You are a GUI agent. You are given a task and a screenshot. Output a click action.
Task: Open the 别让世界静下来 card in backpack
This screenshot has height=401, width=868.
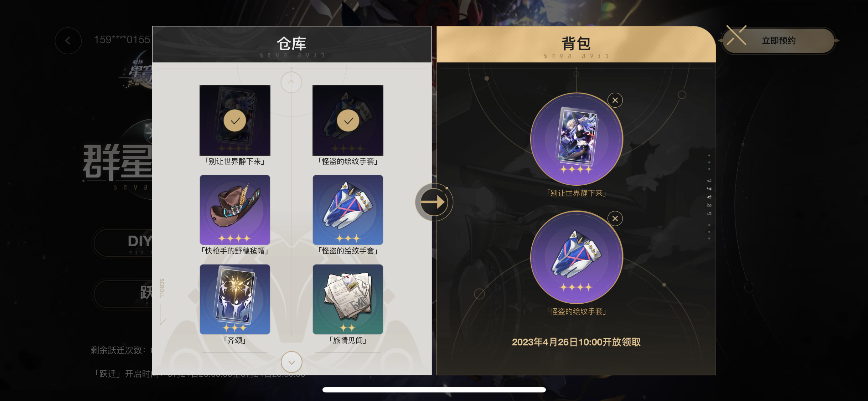click(x=577, y=139)
